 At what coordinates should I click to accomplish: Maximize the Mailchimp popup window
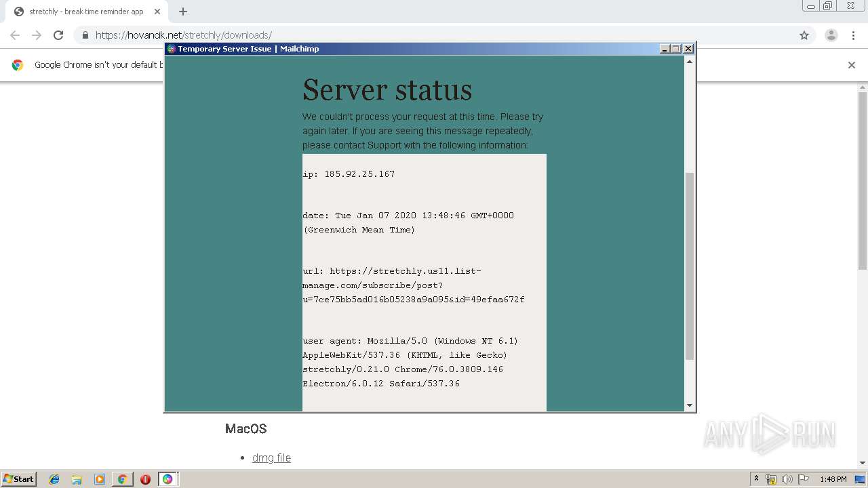click(x=676, y=49)
